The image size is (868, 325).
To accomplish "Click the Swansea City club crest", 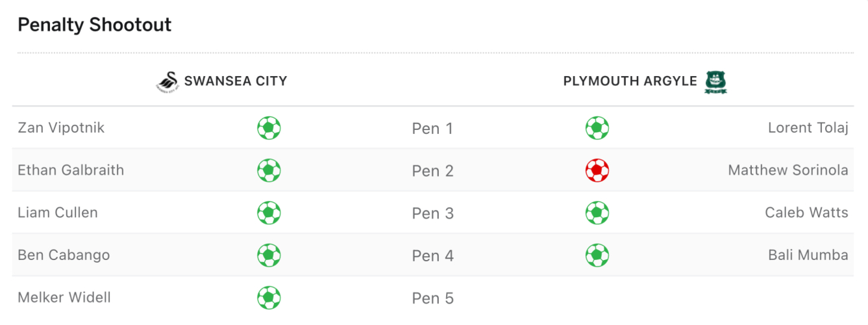I will point(167,82).
